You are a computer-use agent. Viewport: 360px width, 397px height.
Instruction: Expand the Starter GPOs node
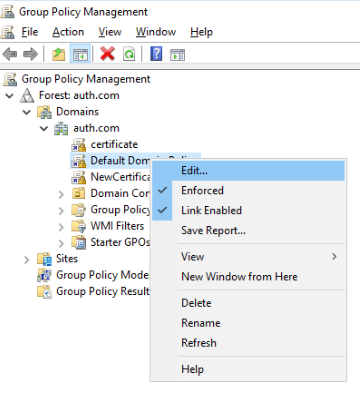pos(61,243)
